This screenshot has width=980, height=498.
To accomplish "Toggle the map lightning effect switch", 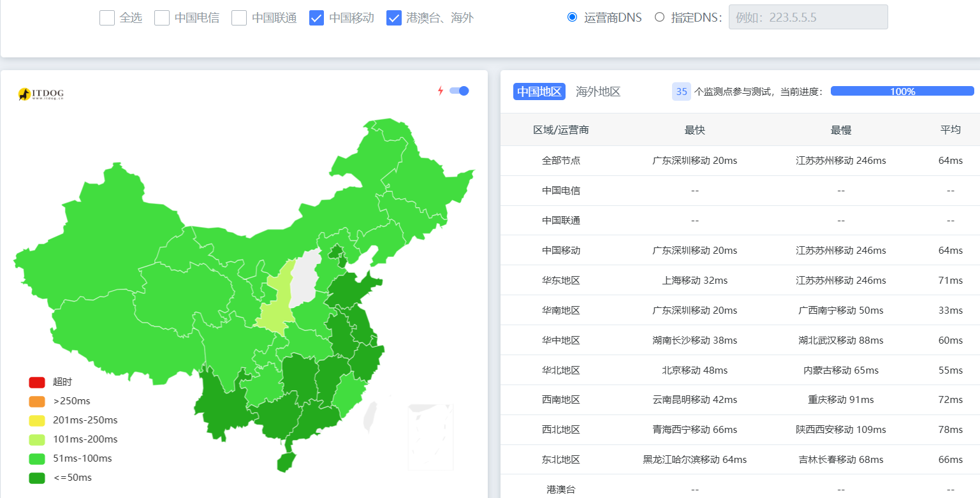I will [459, 91].
